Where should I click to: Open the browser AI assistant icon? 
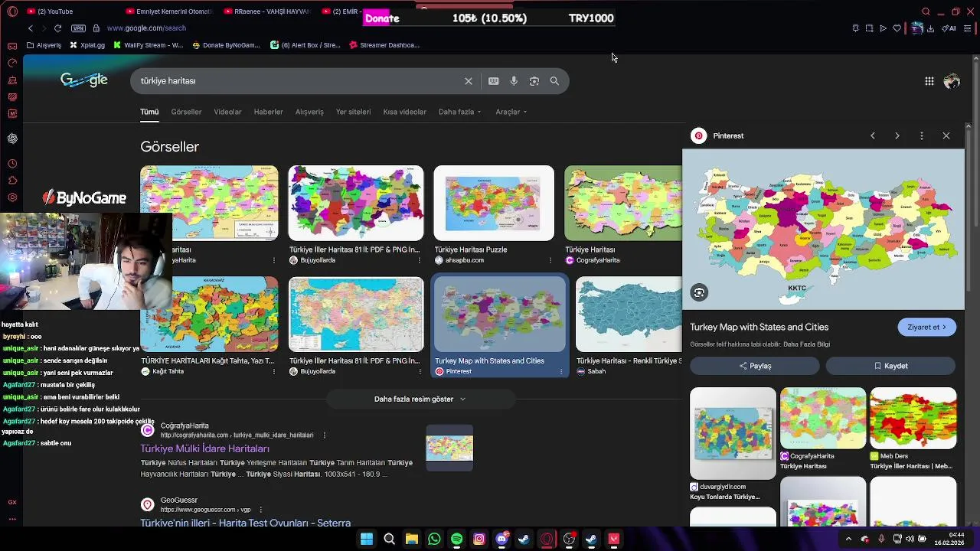(x=949, y=28)
